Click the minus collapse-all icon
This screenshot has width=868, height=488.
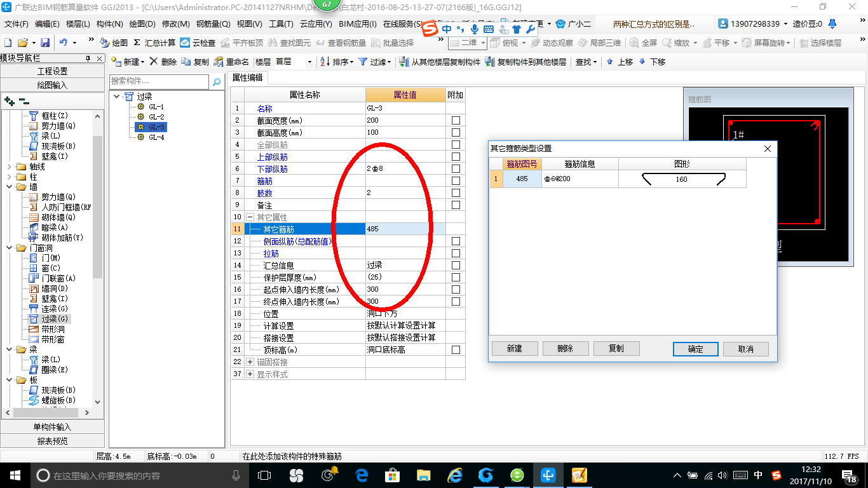[x=24, y=100]
